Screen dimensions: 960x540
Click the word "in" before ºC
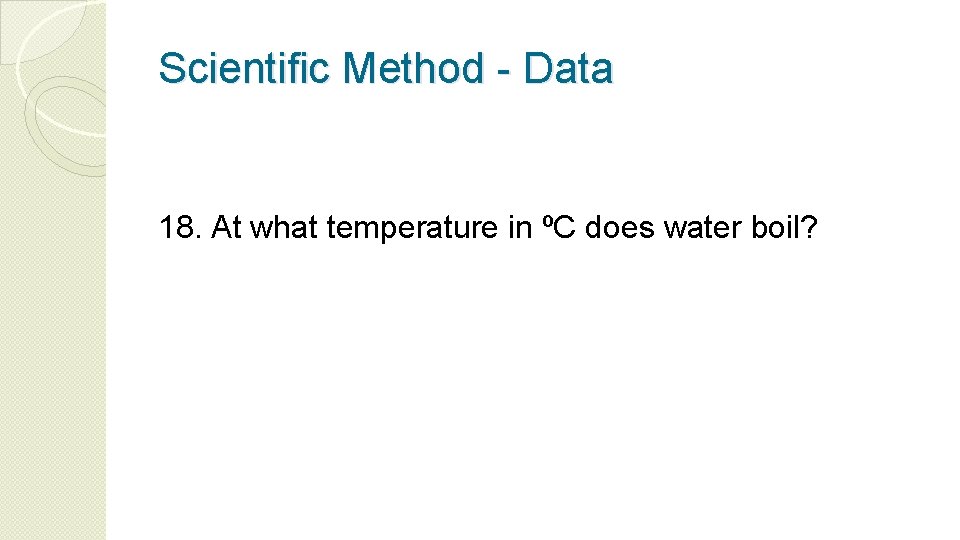click(x=520, y=227)
